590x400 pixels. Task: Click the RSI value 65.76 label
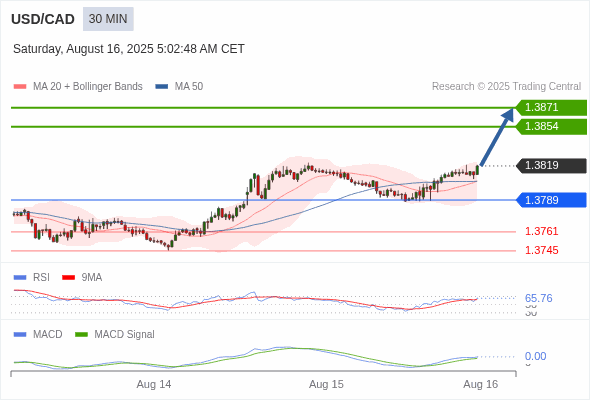pyautogui.click(x=538, y=298)
